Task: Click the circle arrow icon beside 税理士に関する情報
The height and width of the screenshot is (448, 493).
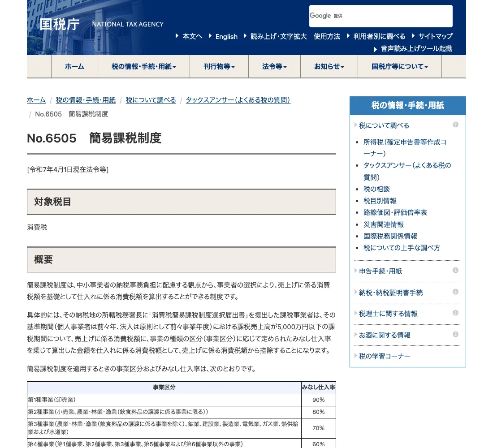Action: coord(455,313)
